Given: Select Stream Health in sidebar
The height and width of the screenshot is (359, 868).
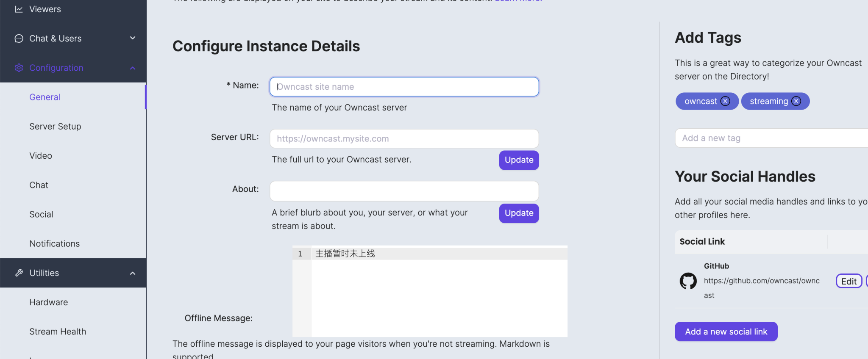Looking at the screenshot, I should click(x=58, y=331).
